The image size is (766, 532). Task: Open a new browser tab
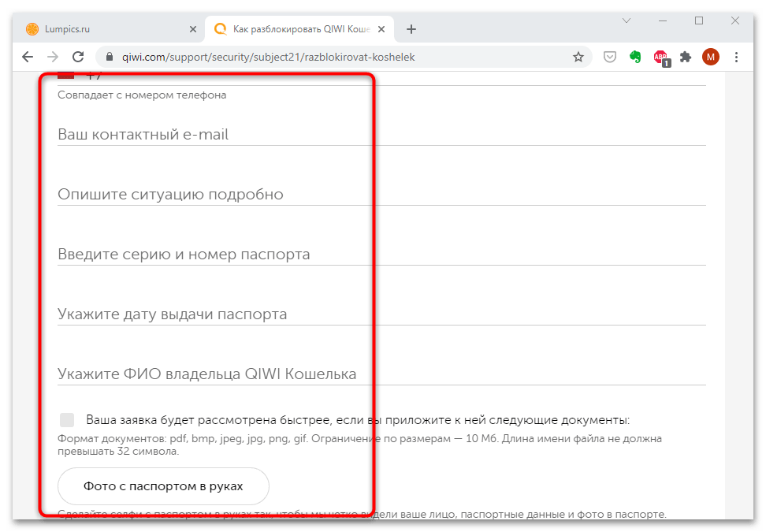pos(411,29)
